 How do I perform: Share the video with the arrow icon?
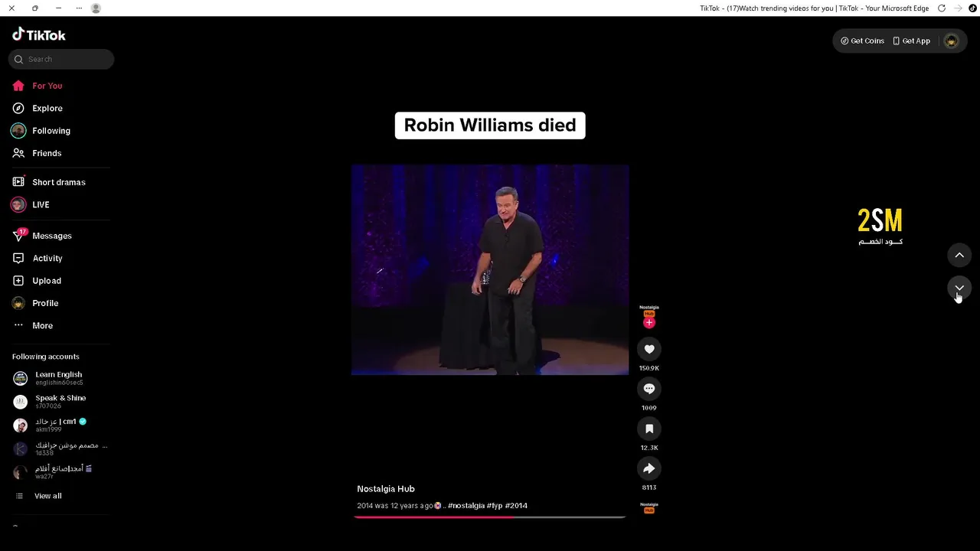pyautogui.click(x=649, y=468)
